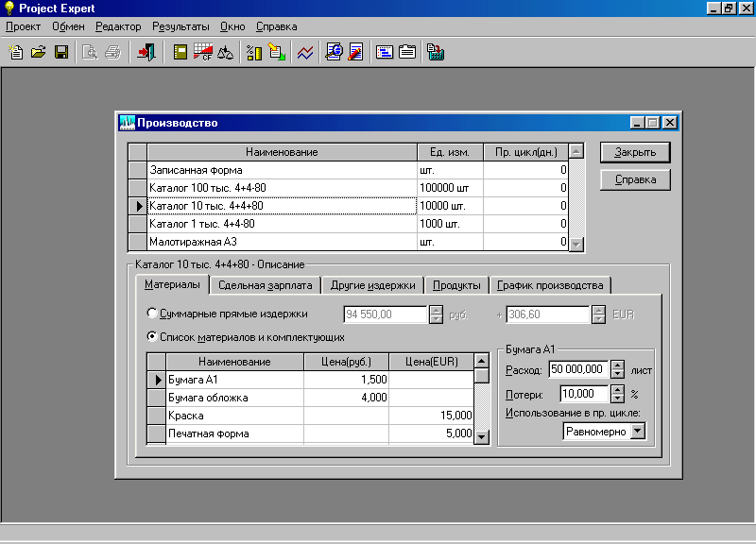Screen dimensions: 756x544
Task: Switch to the График производства tab
Action: (550, 285)
